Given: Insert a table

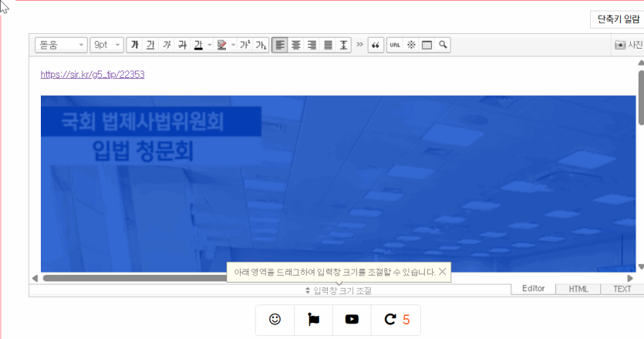Looking at the screenshot, I should click(427, 45).
